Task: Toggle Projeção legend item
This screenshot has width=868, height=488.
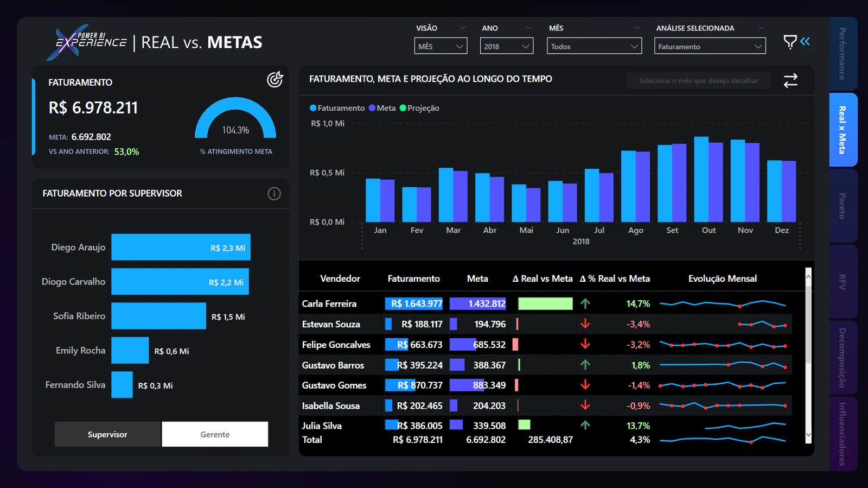Action: click(419, 108)
